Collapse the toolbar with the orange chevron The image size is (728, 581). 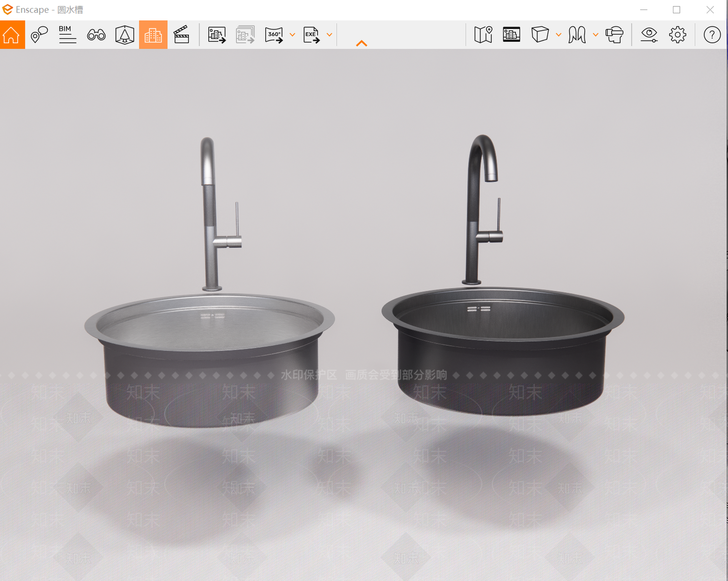tap(362, 43)
